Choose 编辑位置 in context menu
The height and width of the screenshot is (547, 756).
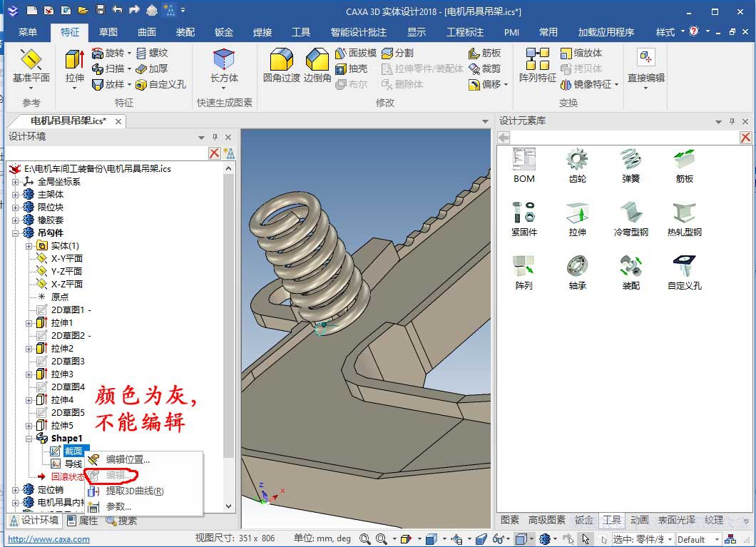pos(144,460)
